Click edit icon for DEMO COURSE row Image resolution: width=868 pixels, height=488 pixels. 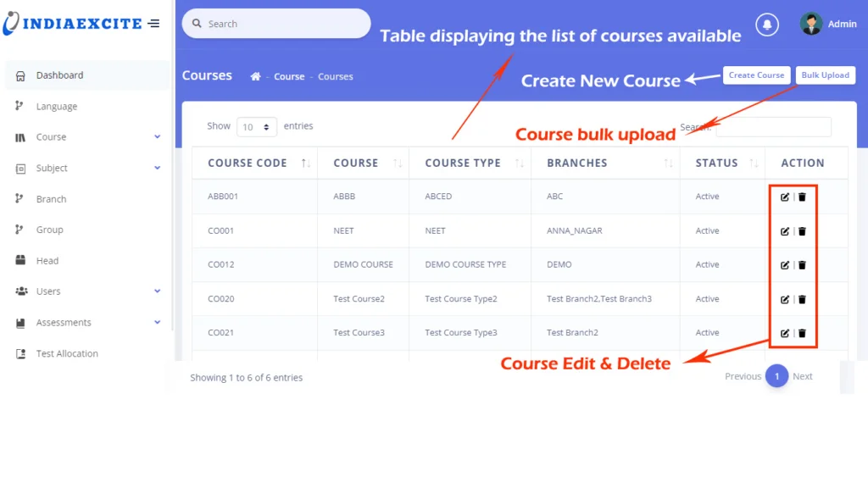(x=785, y=265)
